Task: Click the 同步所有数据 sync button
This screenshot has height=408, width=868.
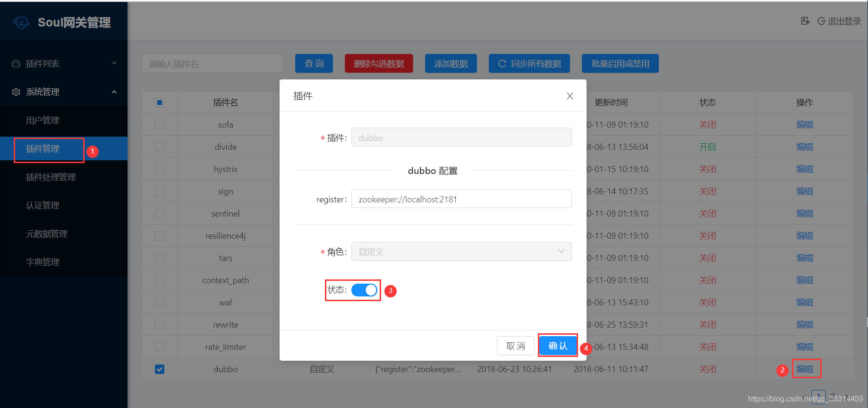Action: coord(529,63)
